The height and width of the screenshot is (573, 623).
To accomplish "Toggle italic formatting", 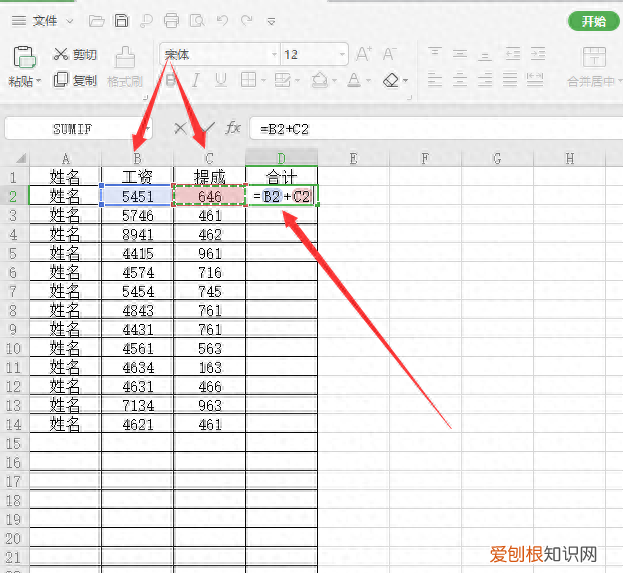I will coord(196,80).
